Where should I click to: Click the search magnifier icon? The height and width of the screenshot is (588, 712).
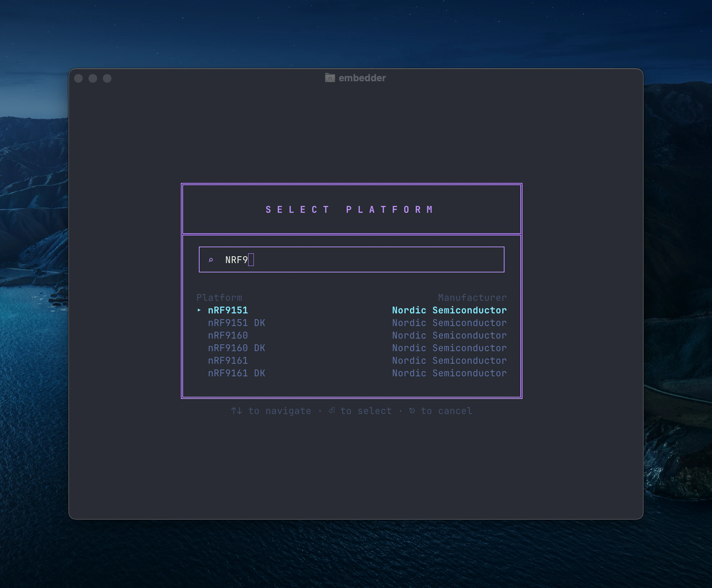pos(211,260)
